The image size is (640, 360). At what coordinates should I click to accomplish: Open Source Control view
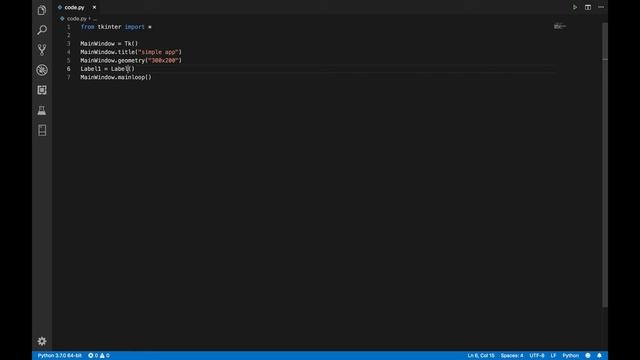(42, 50)
